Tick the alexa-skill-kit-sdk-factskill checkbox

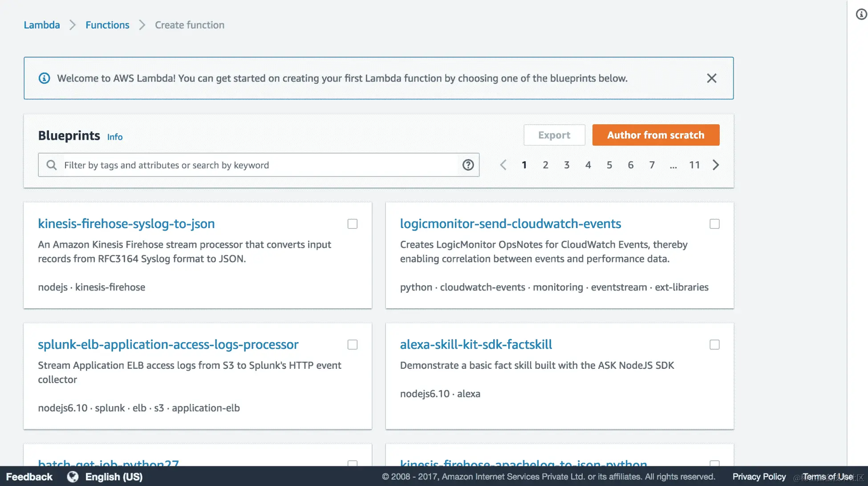[714, 345]
